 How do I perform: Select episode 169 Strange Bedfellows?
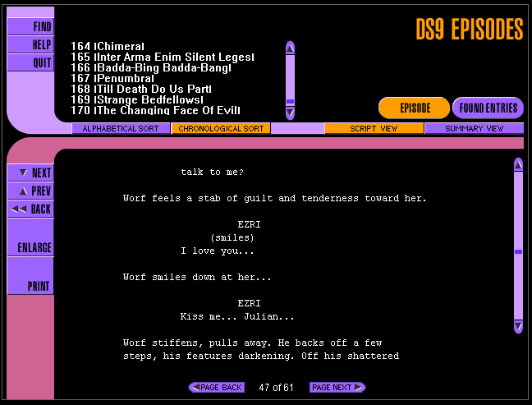[137, 99]
